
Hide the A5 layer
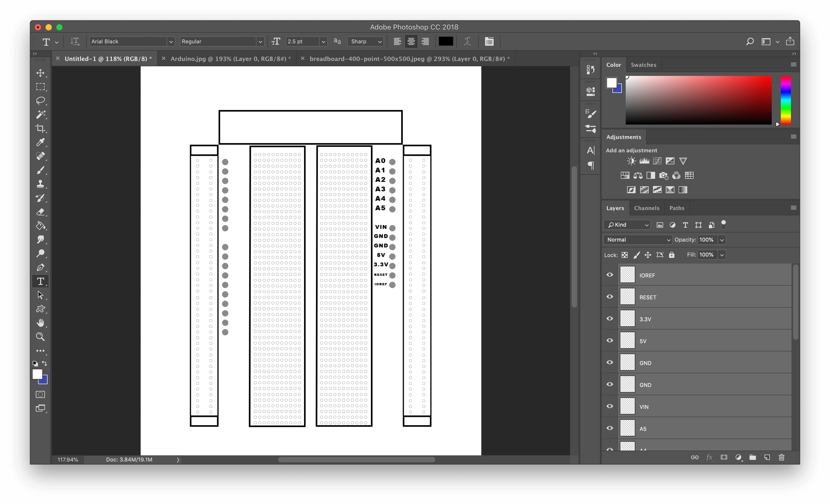(610, 428)
